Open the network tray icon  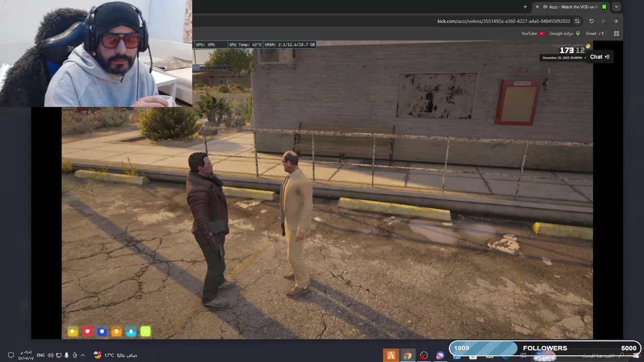point(58,355)
